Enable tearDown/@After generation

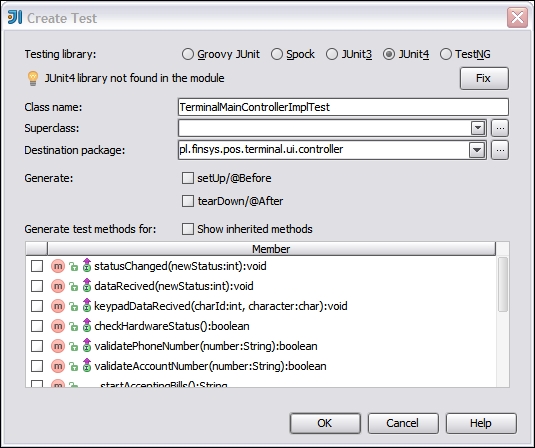188,201
